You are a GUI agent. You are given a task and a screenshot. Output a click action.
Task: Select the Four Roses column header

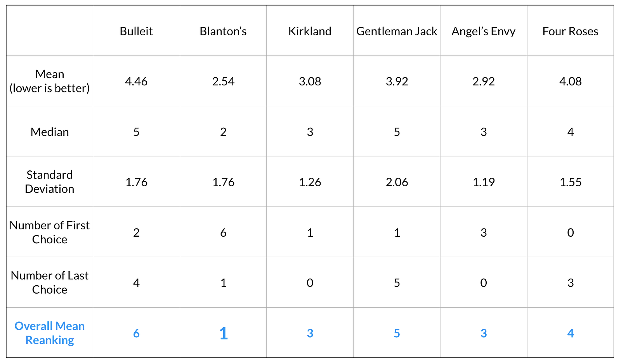pyautogui.click(x=571, y=31)
